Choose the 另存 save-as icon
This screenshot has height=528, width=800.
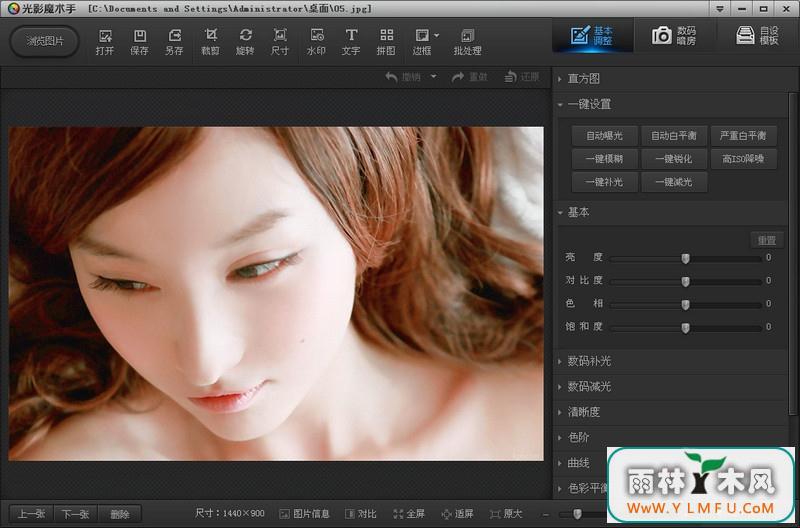pyautogui.click(x=174, y=42)
